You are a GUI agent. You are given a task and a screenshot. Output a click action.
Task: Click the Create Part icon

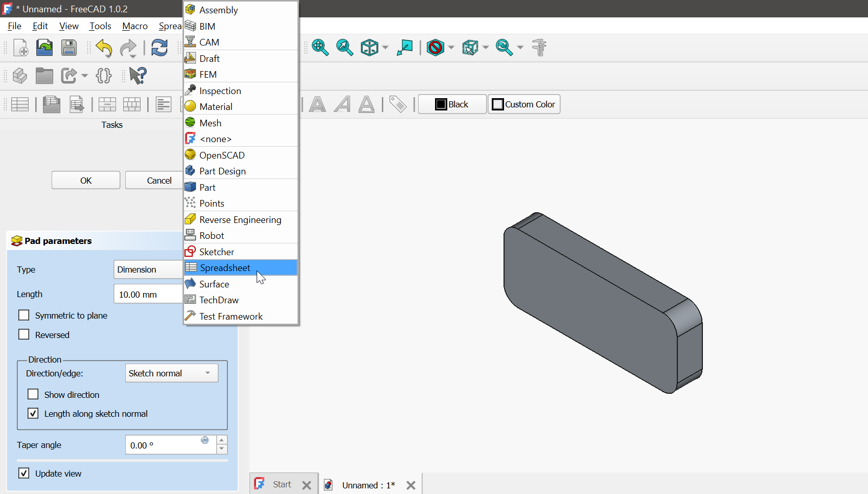click(20, 76)
